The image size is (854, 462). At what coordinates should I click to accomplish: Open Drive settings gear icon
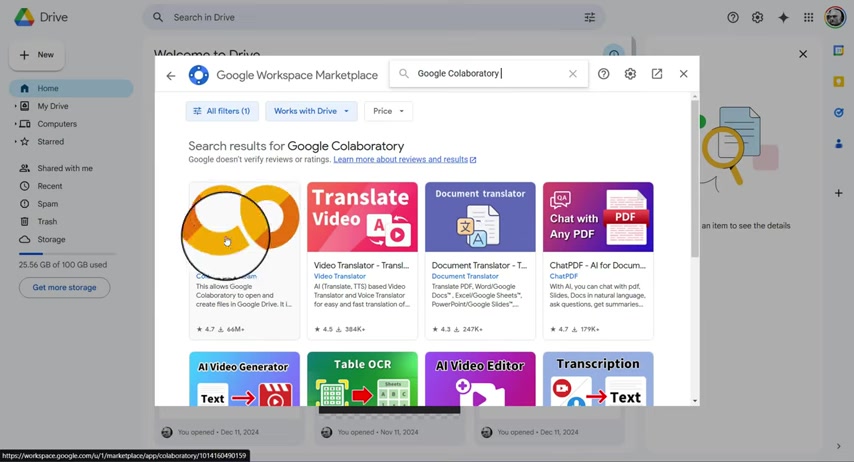758,17
